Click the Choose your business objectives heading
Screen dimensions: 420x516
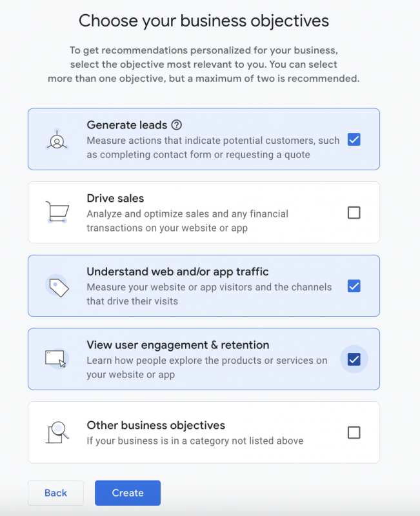[x=204, y=21]
